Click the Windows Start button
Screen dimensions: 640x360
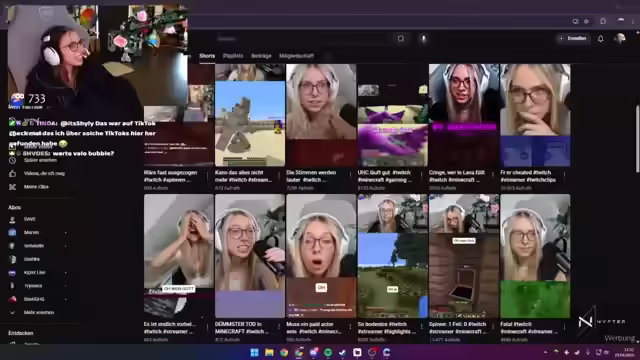[254, 352]
